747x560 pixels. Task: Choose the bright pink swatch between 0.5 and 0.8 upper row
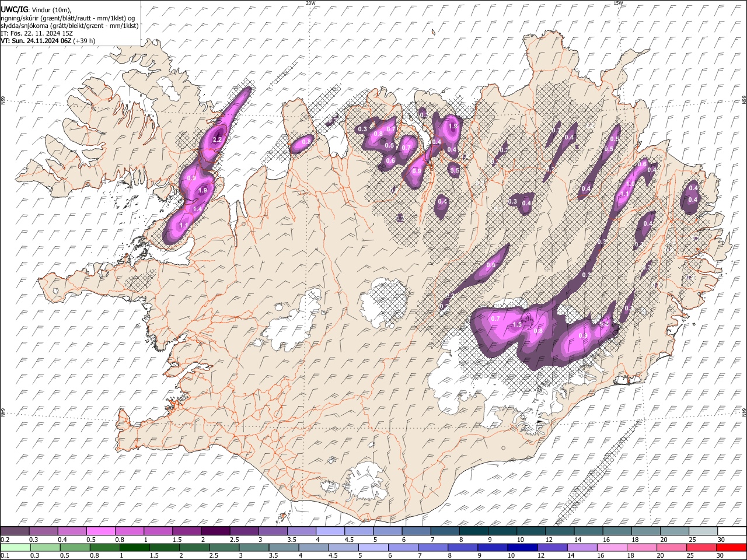point(100,531)
